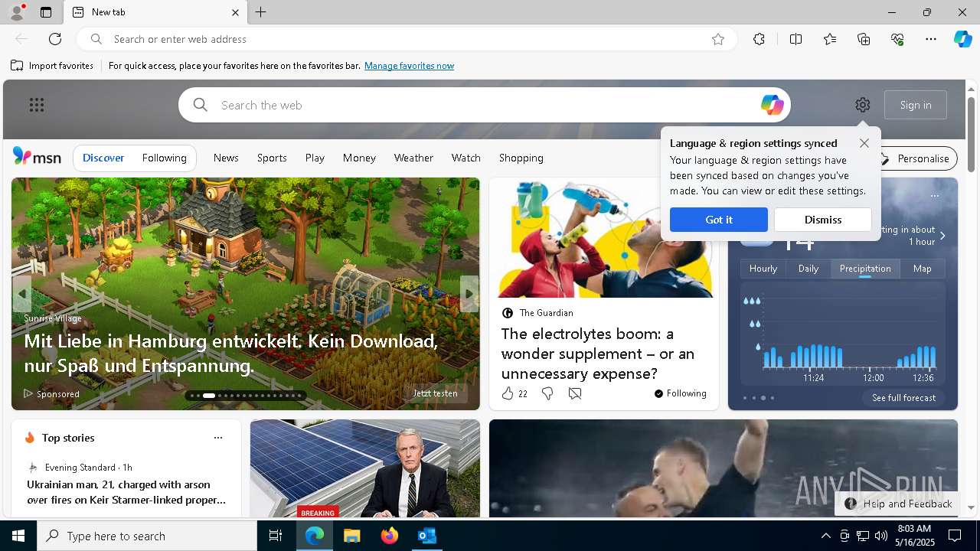This screenshot has height=551, width=980.
Task: Open Copilot sidebar icon
Action: pos(962,39)
